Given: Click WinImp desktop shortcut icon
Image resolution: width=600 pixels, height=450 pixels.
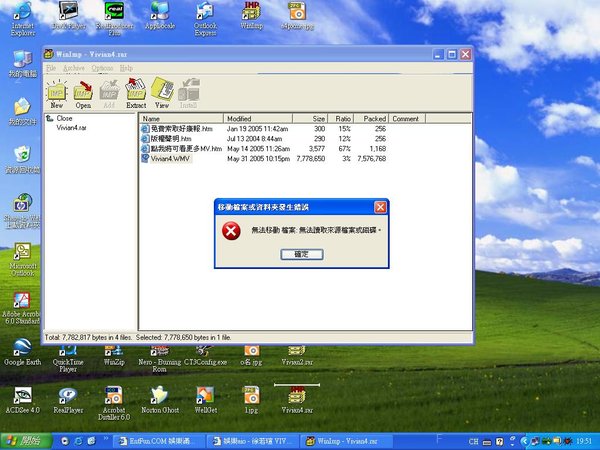Looking at the screenshot, I should (251, 16).
